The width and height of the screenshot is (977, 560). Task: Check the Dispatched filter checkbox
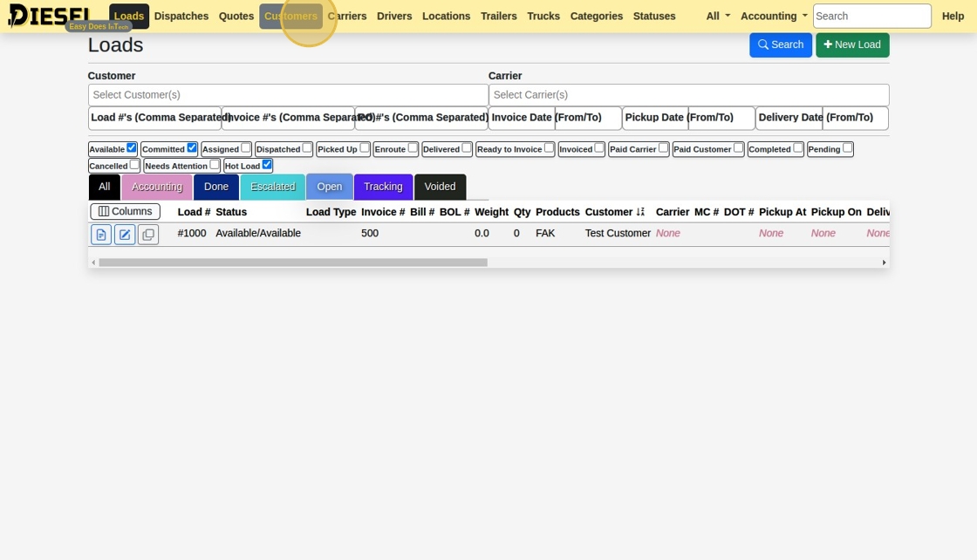pos(307,147)
